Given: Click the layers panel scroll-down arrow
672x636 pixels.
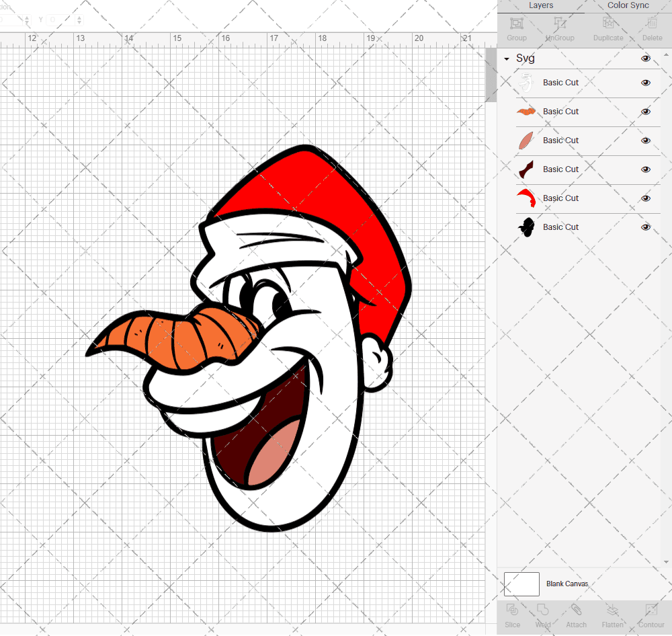Looking at the screenshot, I should coord(665,562).
